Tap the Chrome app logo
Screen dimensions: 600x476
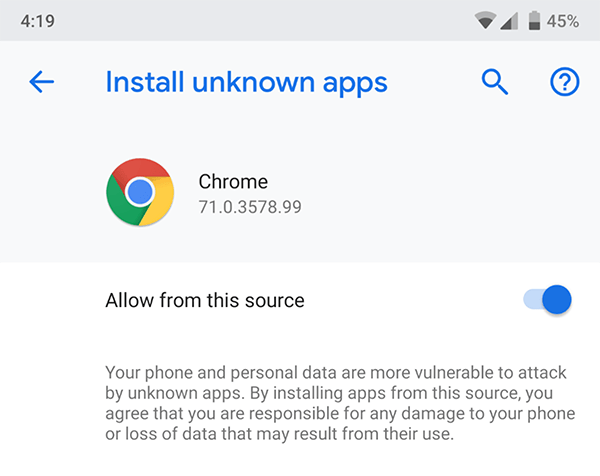tap(140, 192)
